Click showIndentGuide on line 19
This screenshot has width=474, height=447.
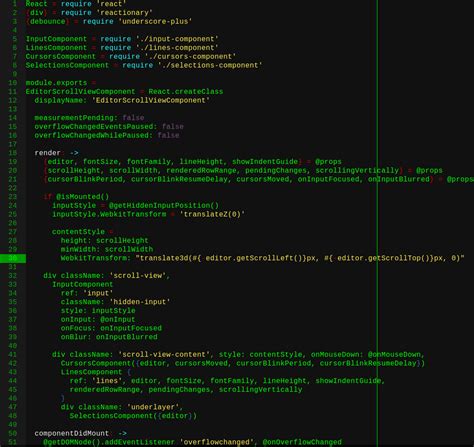pos(265,162)
